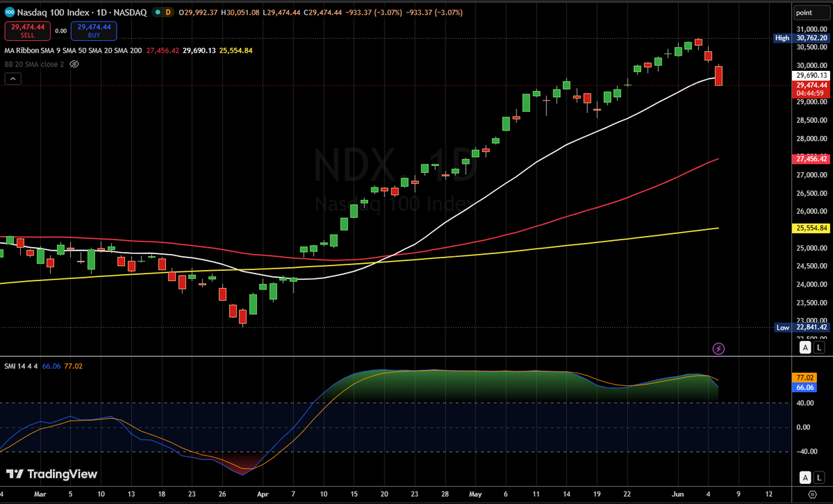The image size is (833, 504).
Task: Click the TradingView logo
Action: pyautogui.click(x=52, y=474)
